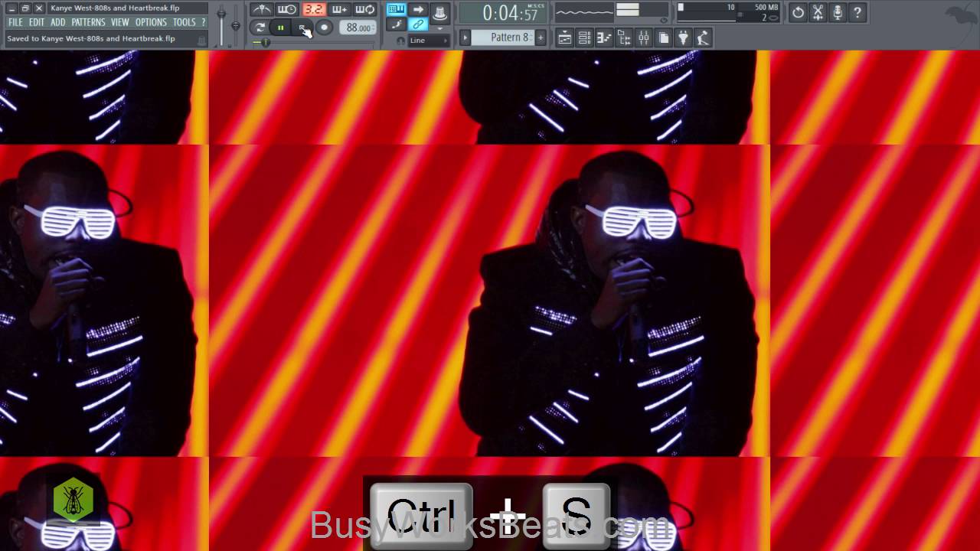Click the tempo tapper icon
980x551 pixels.
pos(703,37)
